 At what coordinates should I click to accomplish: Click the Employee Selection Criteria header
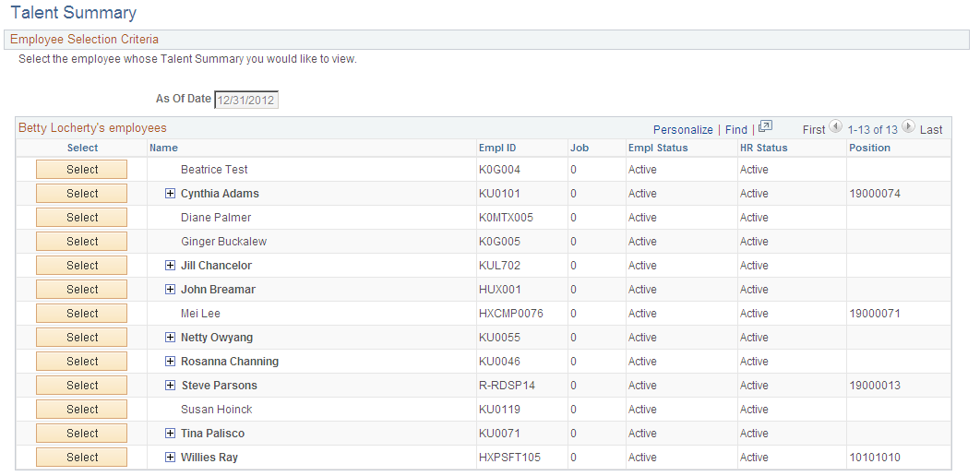point(84,40)
